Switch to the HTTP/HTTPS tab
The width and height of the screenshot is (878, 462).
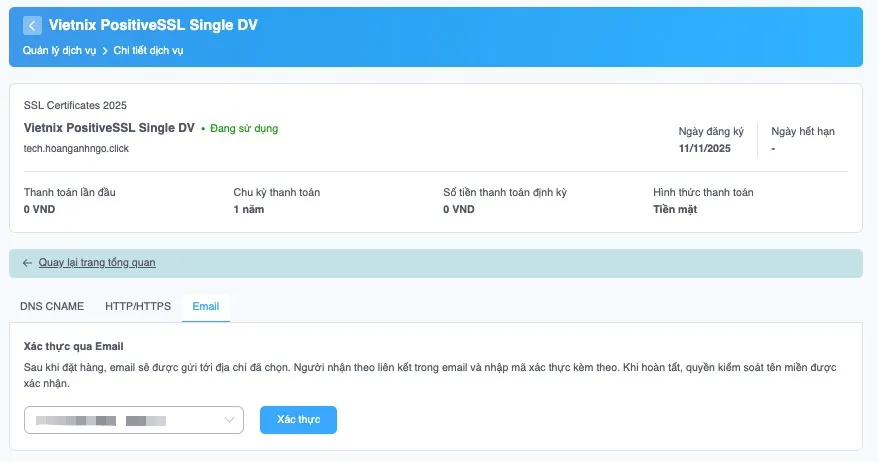(x=138, y=306)
